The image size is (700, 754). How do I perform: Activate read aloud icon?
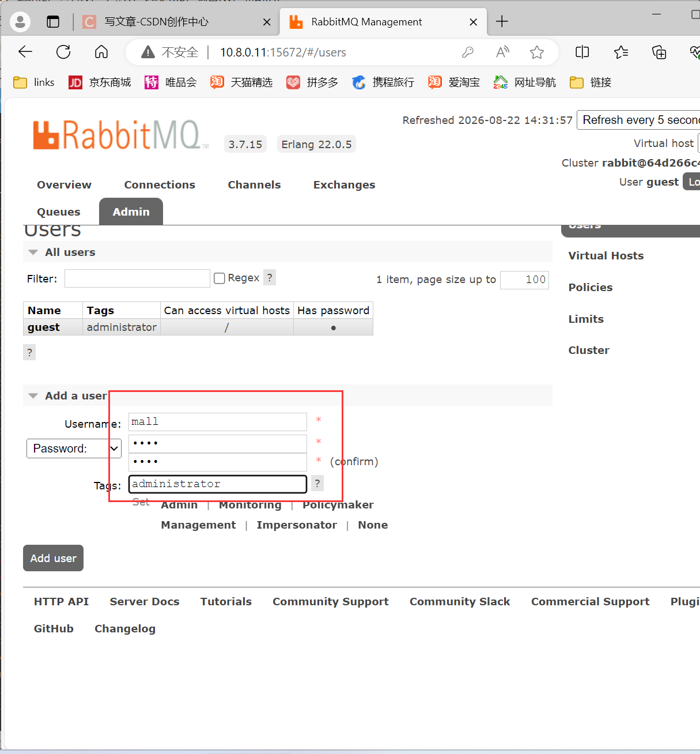pyautogui.click(x=502, y=52)
